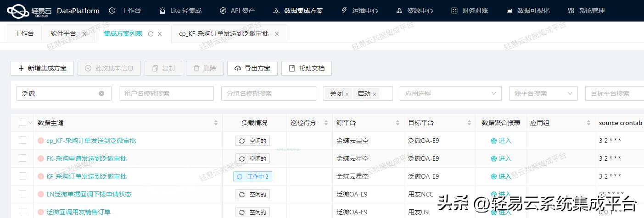The width and height of the screenshot is (644, 218).
Task: Expand the 应用进程 dropdown
Action: click(450, 93)
